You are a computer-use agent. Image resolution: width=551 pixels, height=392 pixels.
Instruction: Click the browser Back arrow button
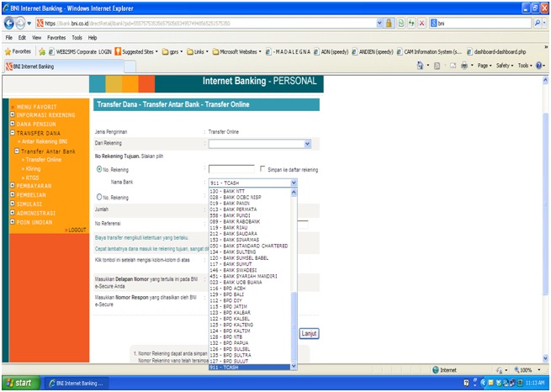[9, 24]
